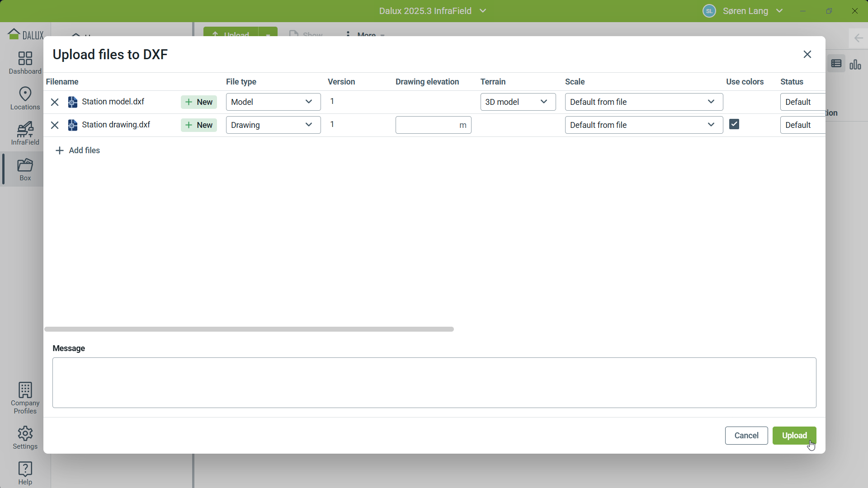This screenshot has height=488, width=868.
Task: Open the Dashboard sidebar icon
Action: point(25,62)
